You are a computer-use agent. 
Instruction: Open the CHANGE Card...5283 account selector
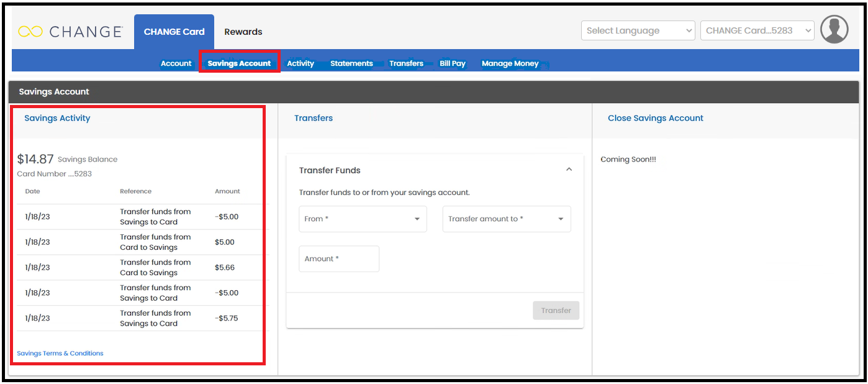(757, 30)
